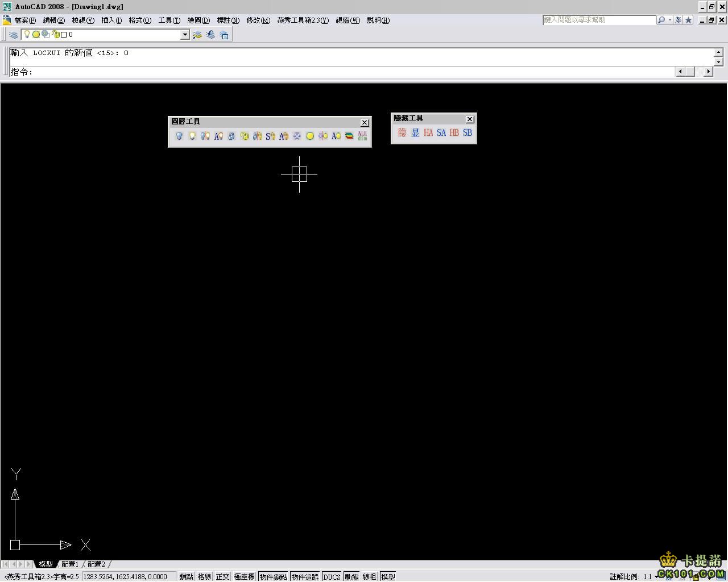Click the red HB button

454,132
